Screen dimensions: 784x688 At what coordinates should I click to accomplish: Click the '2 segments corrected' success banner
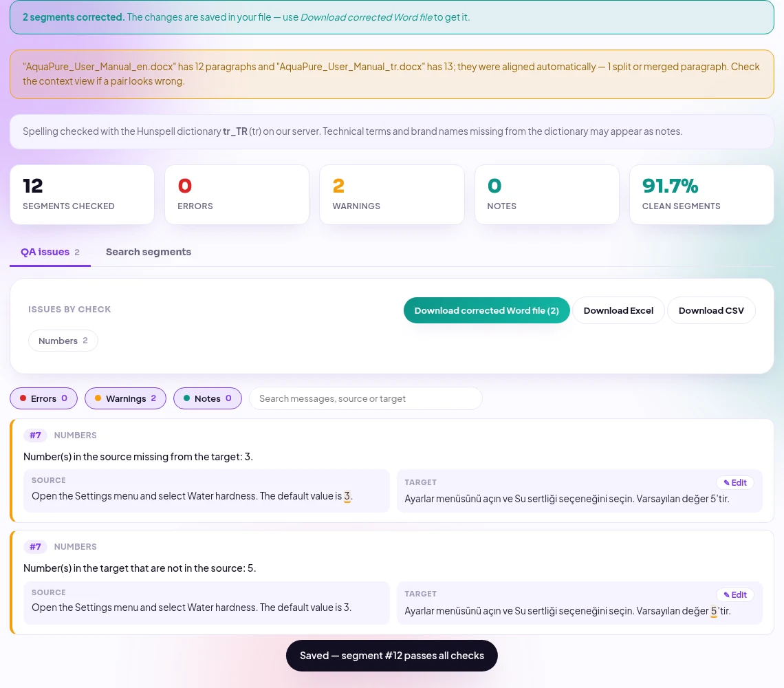coord(392,17)
